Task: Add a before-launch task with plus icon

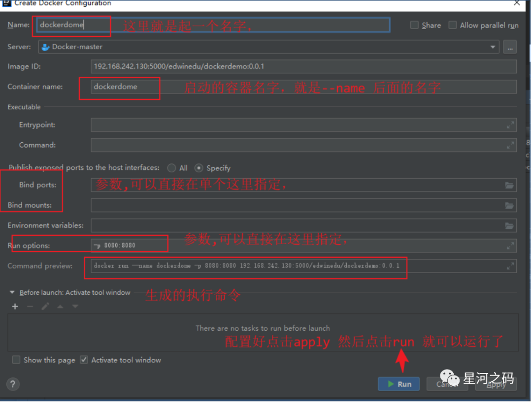Action: coord(15,307)
